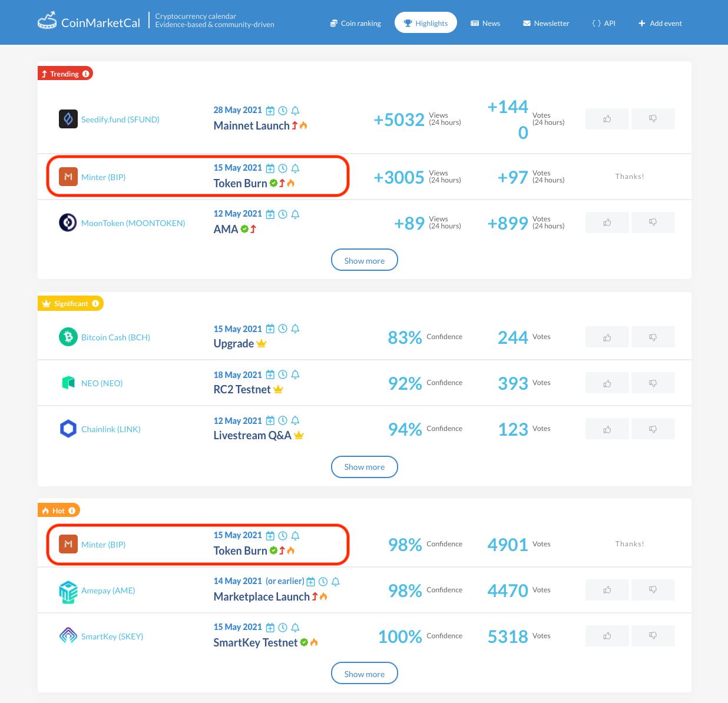728x703 pixels.
Task: Open Seedify.fund (SFUND) coin link
Action: click(120, 119)
